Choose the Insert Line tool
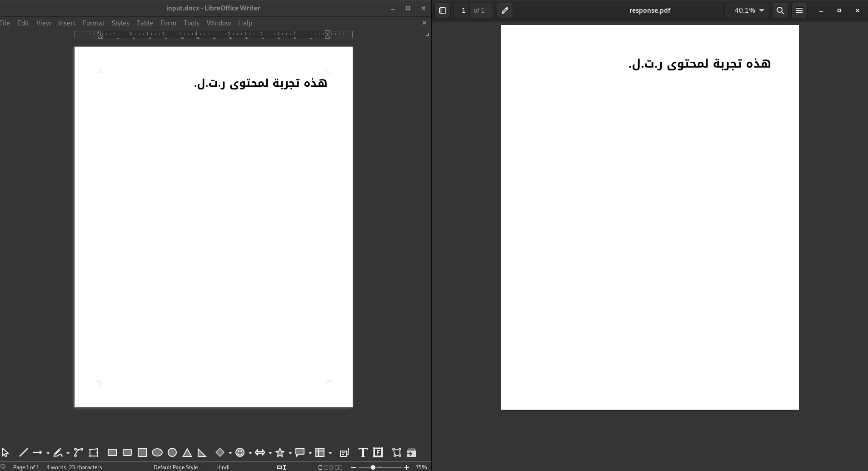Viewport: 868px width, 471px height. (x=24, y=452)
